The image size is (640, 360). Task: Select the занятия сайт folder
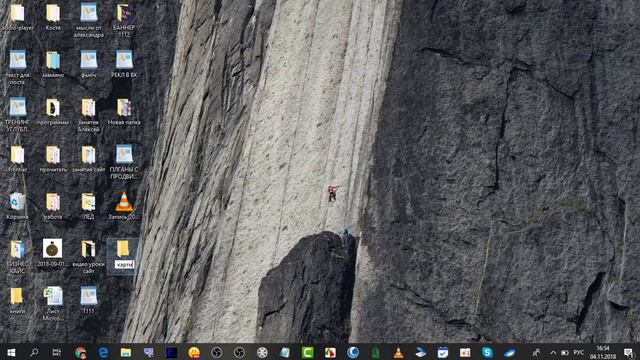point(89,159)
